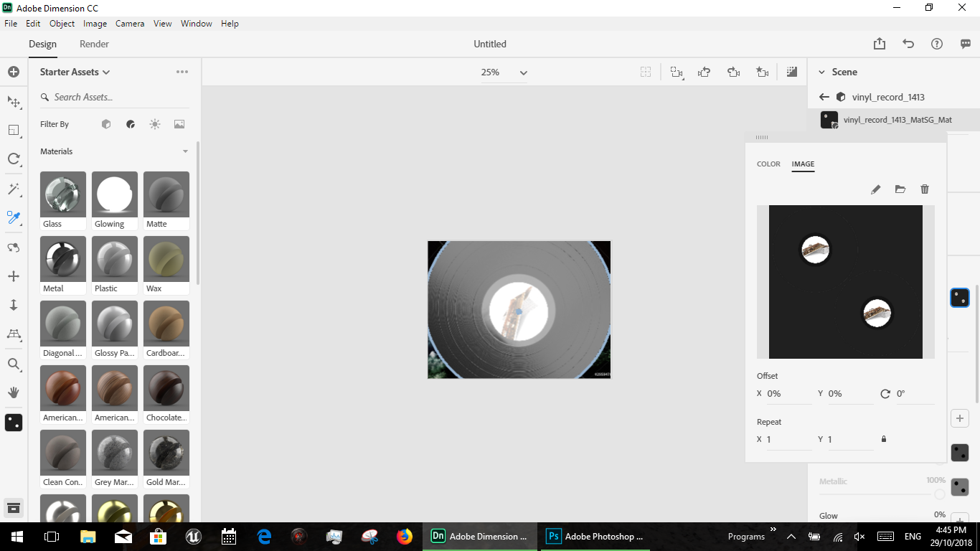
Task: Choose the Plastic material
Action: point(115,265)
